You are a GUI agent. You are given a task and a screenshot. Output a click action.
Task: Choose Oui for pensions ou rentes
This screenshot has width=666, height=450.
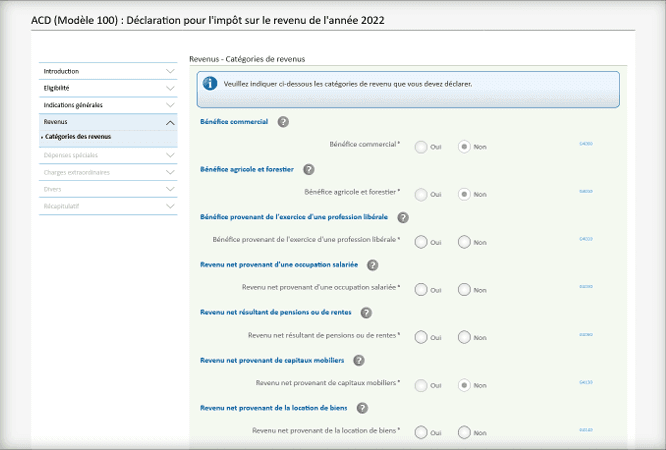(x=421, y=337)
